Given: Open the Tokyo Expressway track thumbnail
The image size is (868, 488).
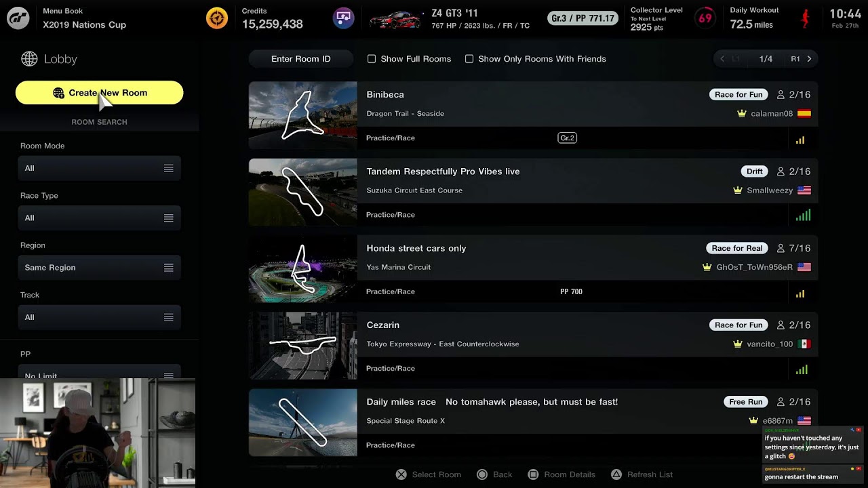Looking at the screenshot, I should pyautogui.click(x=302, y=346).
